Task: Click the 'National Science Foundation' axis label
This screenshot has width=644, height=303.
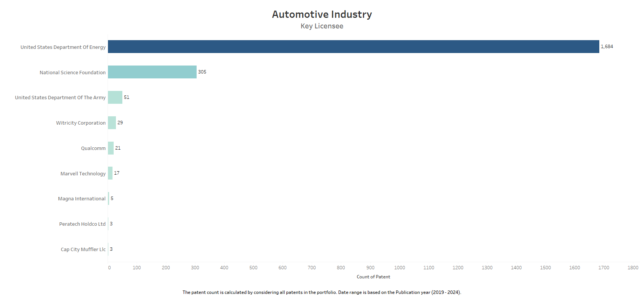Action: pyautogui.click(x=72, y=73)
